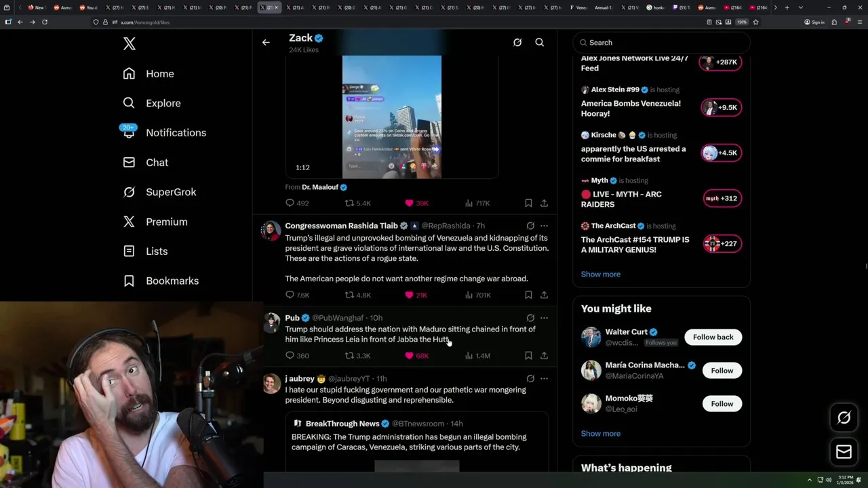Join The ArchCast +227 live stream
Image resolution: width=868 pixels, height=488 pixels.
(722, 244)
